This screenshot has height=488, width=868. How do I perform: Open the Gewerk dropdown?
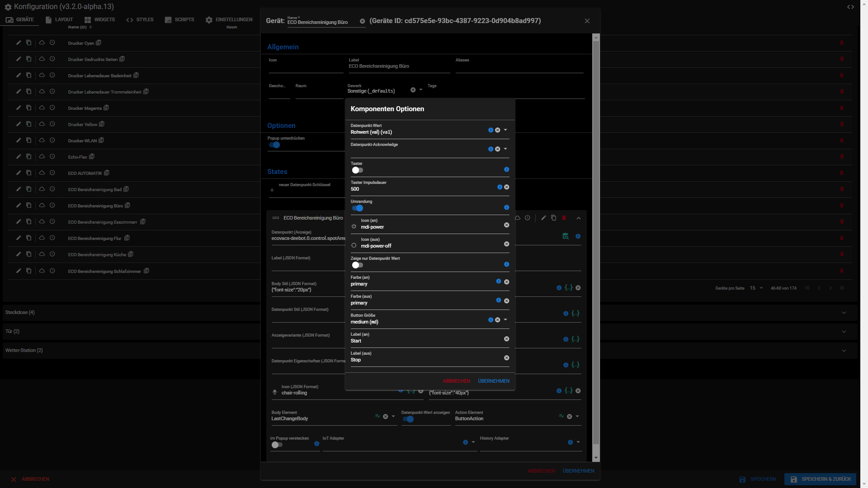pyautogui.click(x=421, y=90)
